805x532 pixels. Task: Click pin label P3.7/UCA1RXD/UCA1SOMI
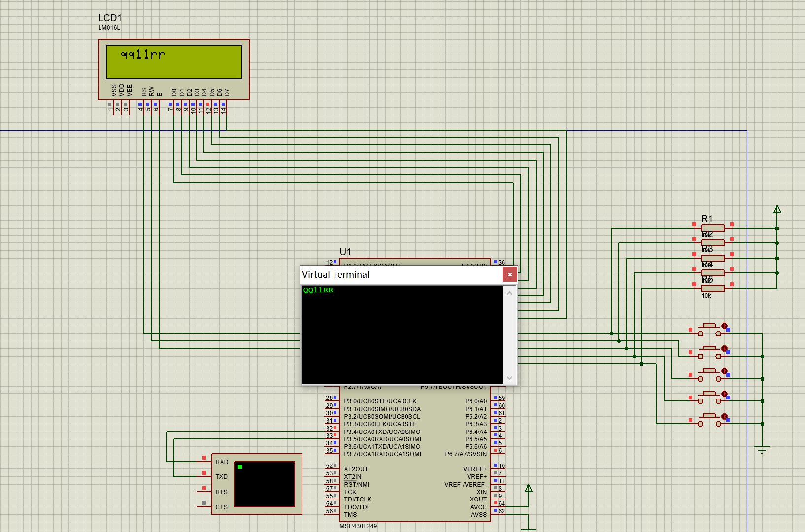click(x=383, y=454)
